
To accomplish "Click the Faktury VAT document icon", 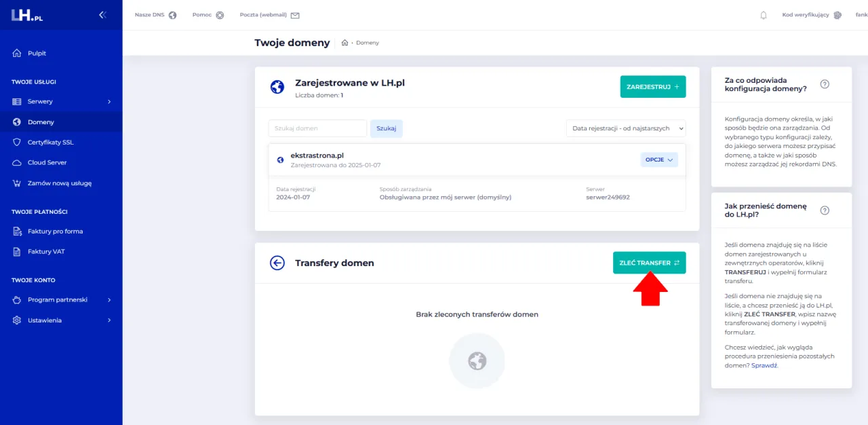I will tap(17, 252).
